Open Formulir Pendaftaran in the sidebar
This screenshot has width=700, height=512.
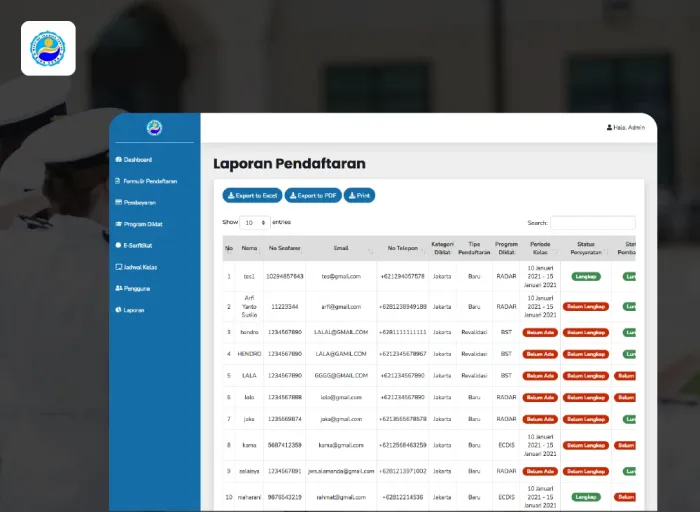point(146,181)
